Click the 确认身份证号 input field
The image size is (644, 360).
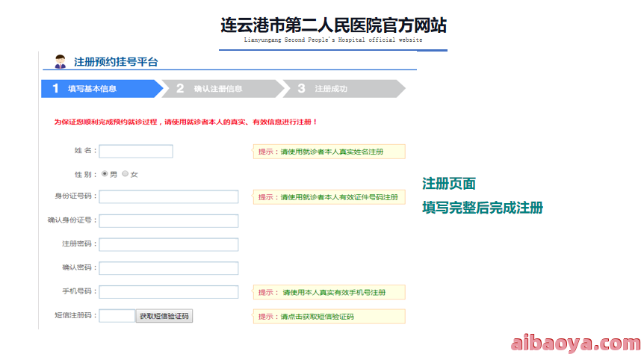[169, 221]
